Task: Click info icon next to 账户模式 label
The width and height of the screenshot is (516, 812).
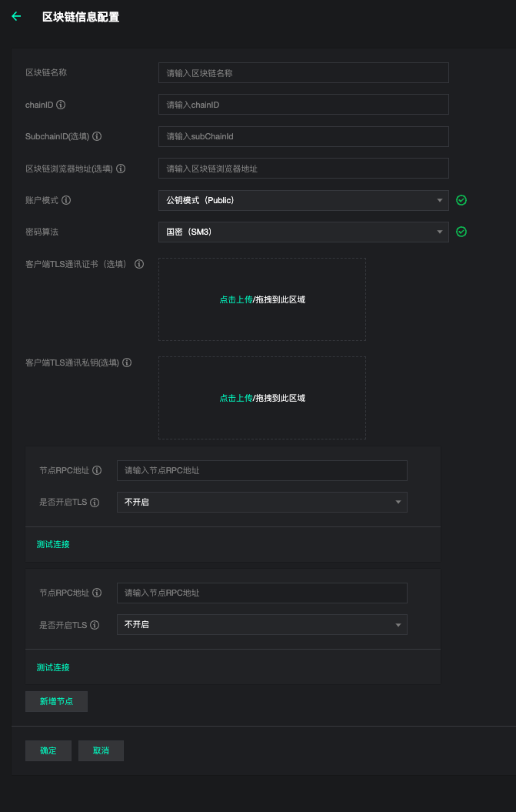Action: (66, 200)
